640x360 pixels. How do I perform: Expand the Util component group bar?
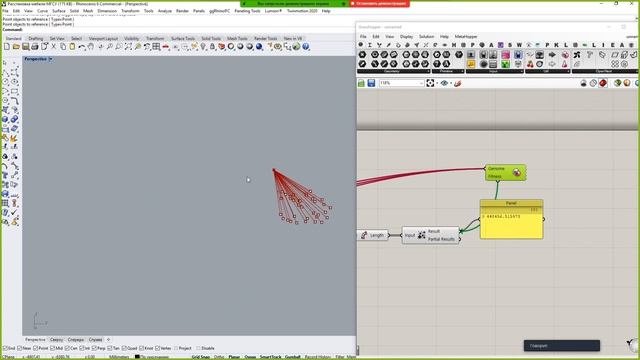point(548,71)
